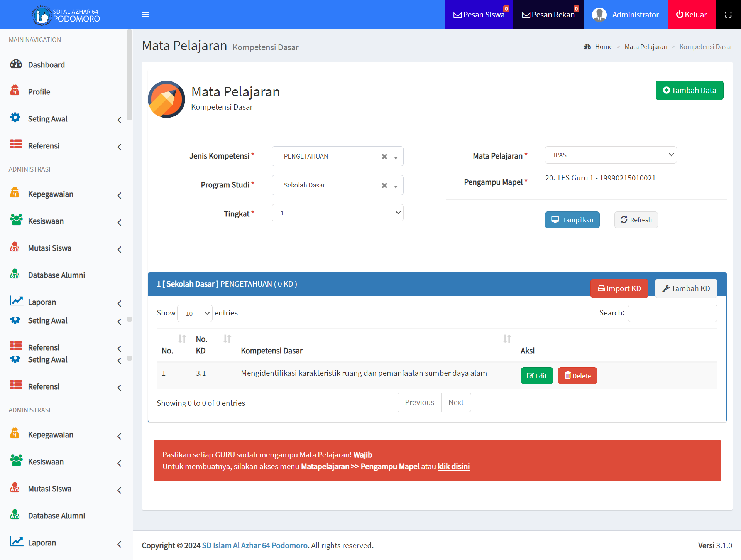Sort by Kompetensi Dasar column arrows

click(507, 339)
